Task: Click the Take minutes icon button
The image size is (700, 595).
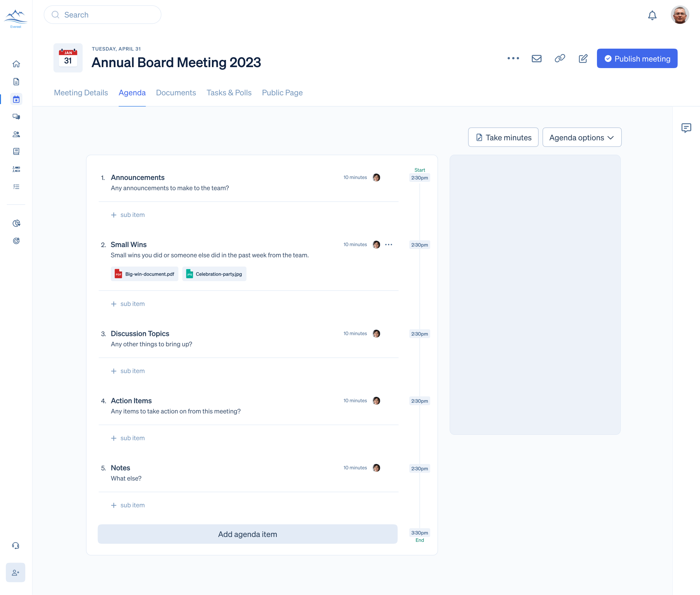Action: coord(479,137)
